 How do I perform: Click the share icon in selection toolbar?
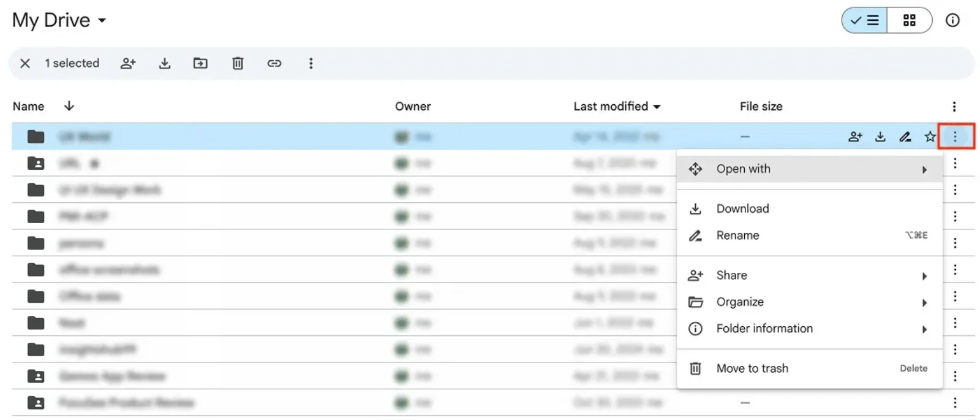click(128, 63)
